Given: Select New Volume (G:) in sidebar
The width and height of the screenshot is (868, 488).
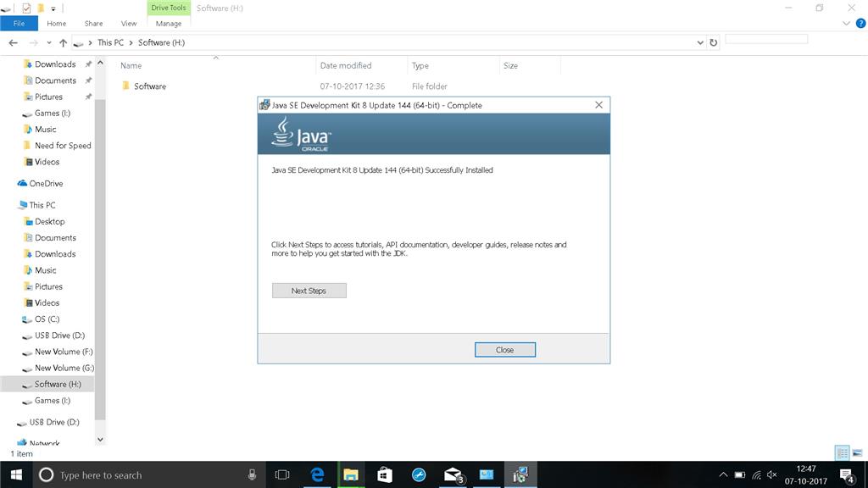Looking at the screenshot, I should pos(64,368).
